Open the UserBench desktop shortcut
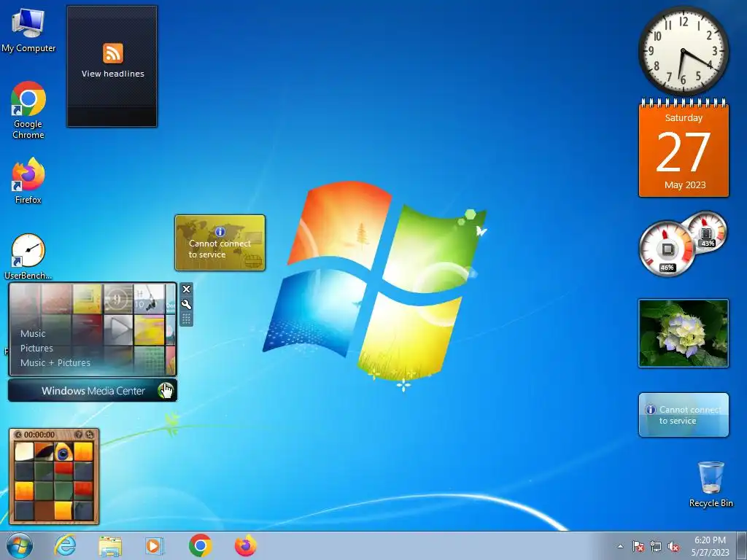The image size is (747, 560). 28,257
